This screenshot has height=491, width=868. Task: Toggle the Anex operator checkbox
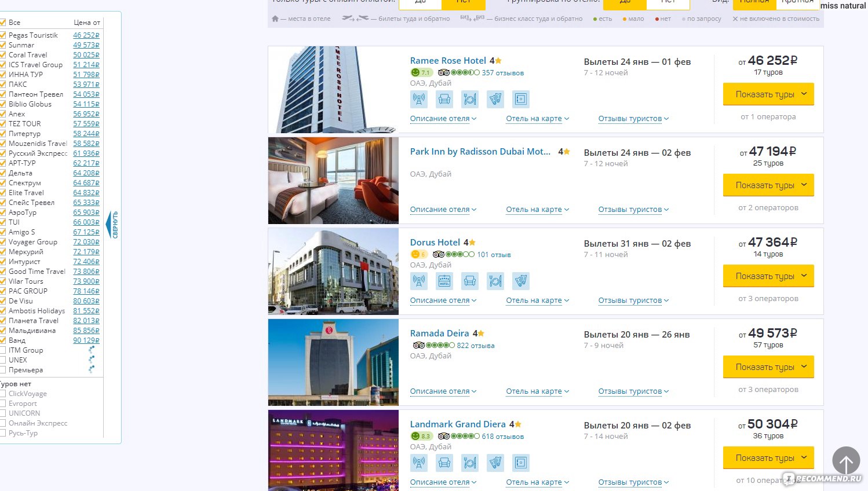(3, 113)
